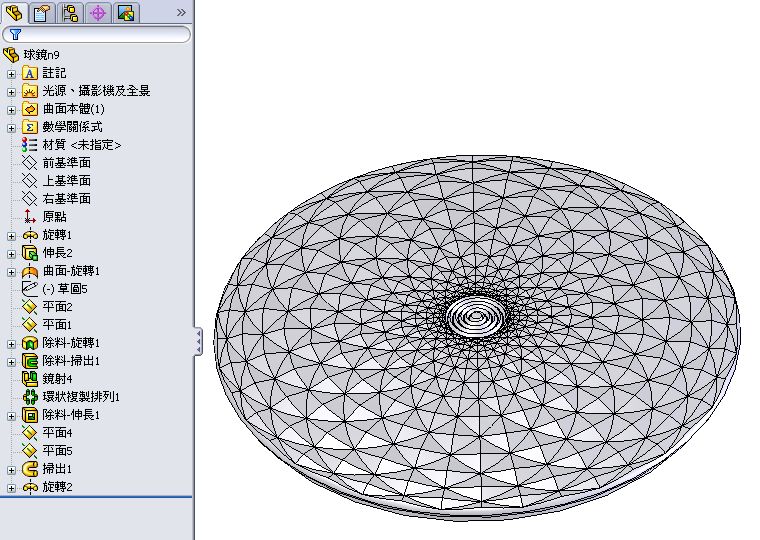This screenshot has width=760, height=540.
Task: Click the 平面5 reference plane icon
Action: (x=30, y=451)
